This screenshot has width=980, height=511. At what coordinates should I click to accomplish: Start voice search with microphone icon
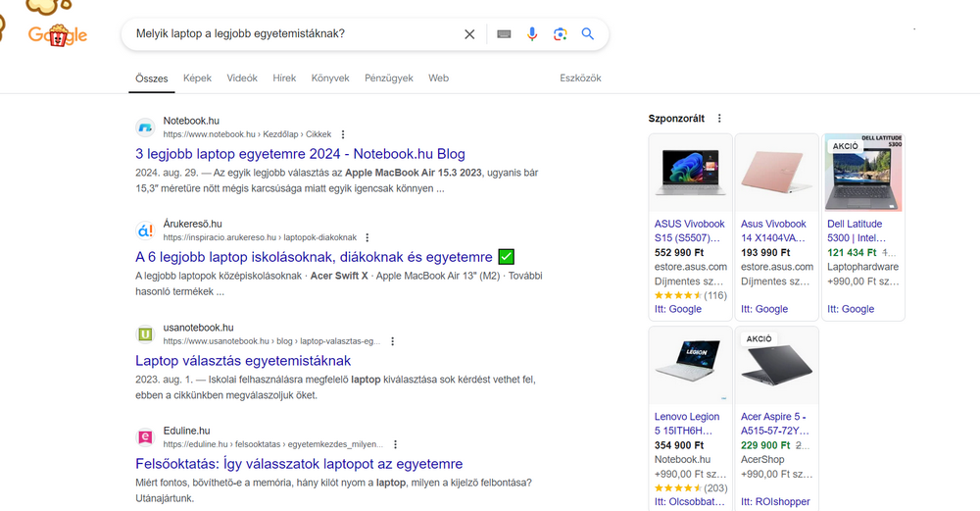click(x=532, y=34)
